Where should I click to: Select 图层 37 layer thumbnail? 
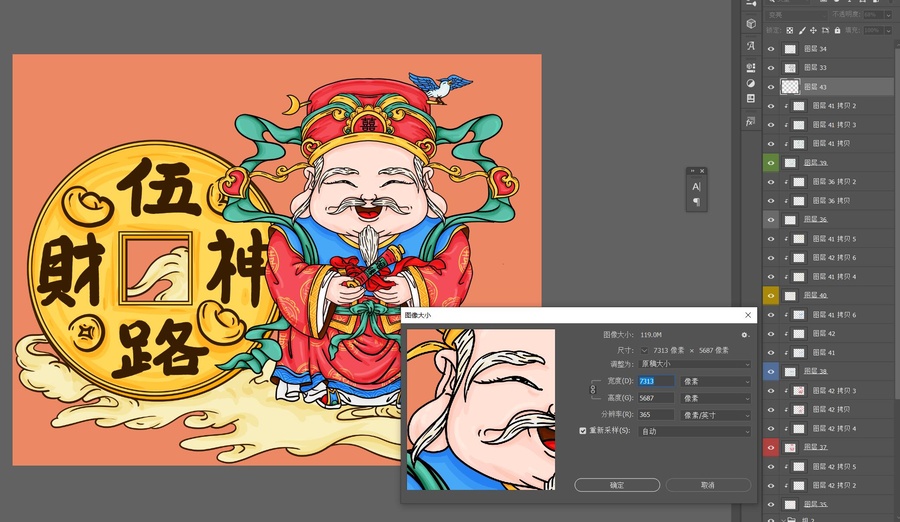pos(790,447)
